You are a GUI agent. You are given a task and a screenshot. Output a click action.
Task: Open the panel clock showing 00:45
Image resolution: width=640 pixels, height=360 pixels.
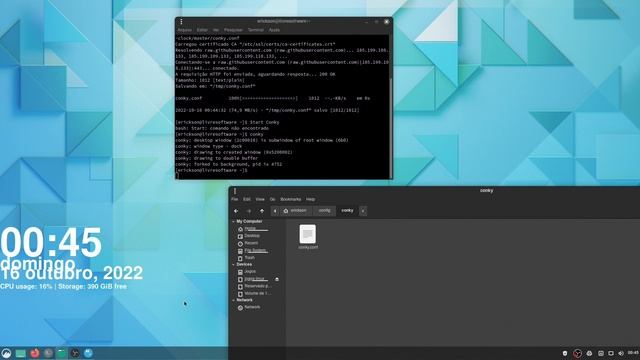[x=633, y=353]
